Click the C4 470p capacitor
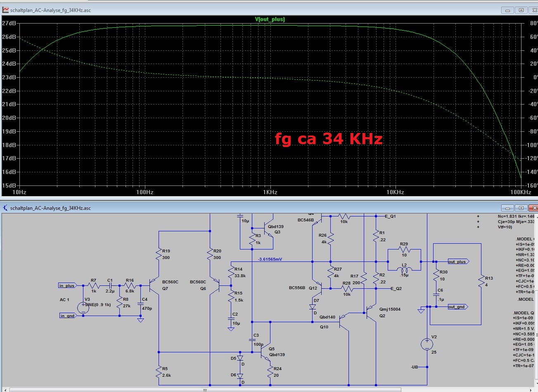This screenshot has width=538, height=392. (140, 304)
